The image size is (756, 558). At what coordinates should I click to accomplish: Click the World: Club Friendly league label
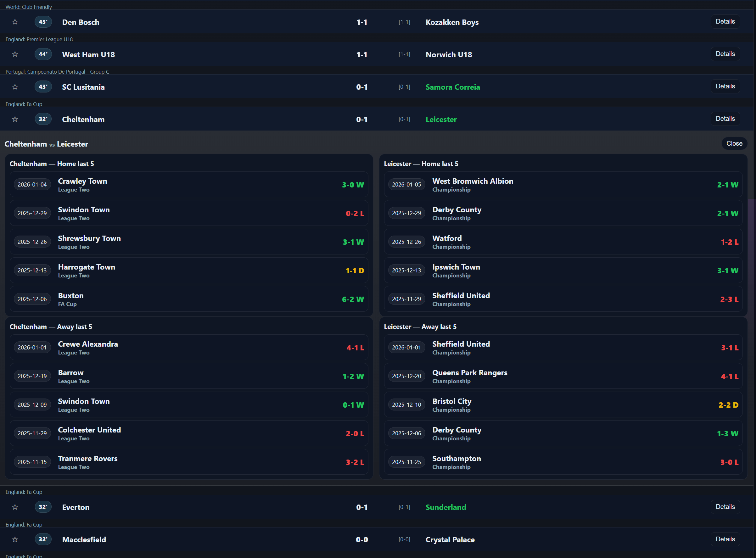tap(29, 7)
